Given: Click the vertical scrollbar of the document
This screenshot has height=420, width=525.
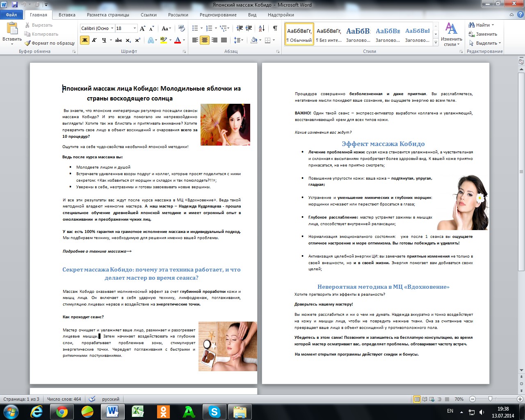Looking at the screenshot, I should 521,172.
